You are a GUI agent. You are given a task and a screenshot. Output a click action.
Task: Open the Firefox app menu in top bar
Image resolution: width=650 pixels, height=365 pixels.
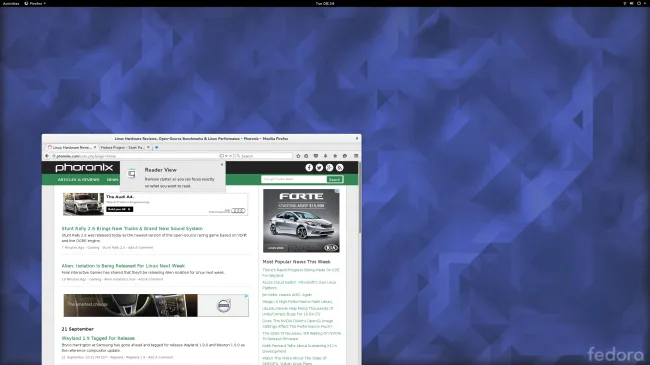[35, 3]
